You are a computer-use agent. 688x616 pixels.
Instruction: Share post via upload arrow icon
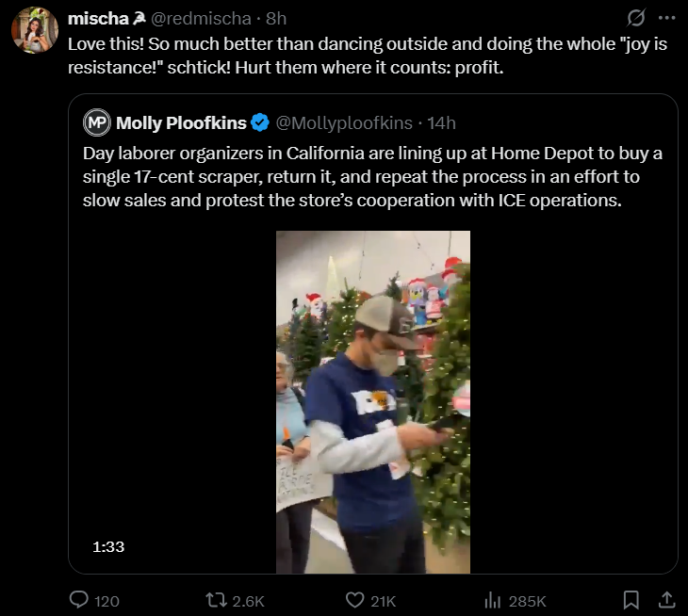click(x=665, y=600)
